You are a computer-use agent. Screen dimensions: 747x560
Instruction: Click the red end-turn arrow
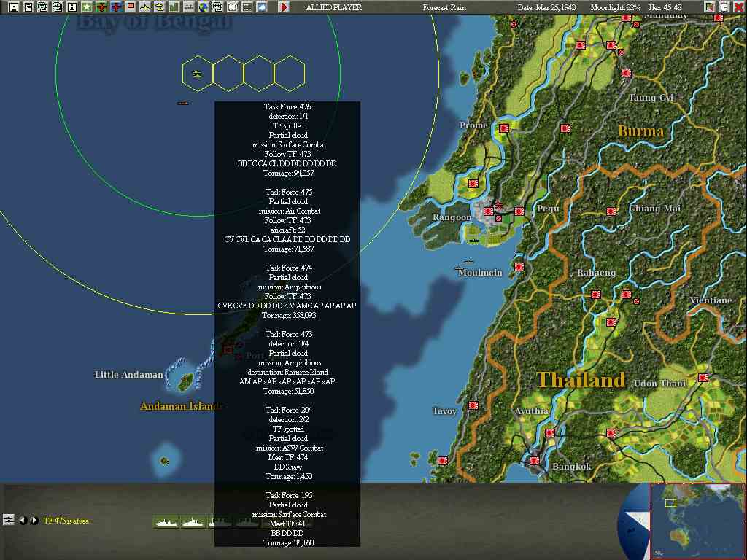pos(284,7)
